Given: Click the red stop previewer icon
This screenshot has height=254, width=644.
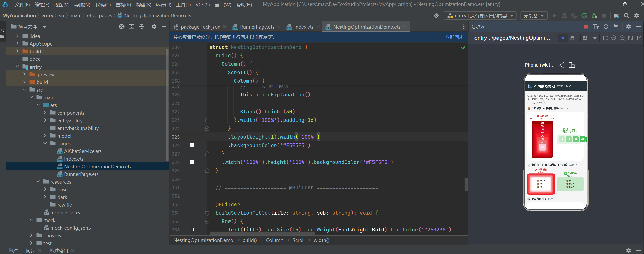Looking at the screenshot, I should point(586,27).
